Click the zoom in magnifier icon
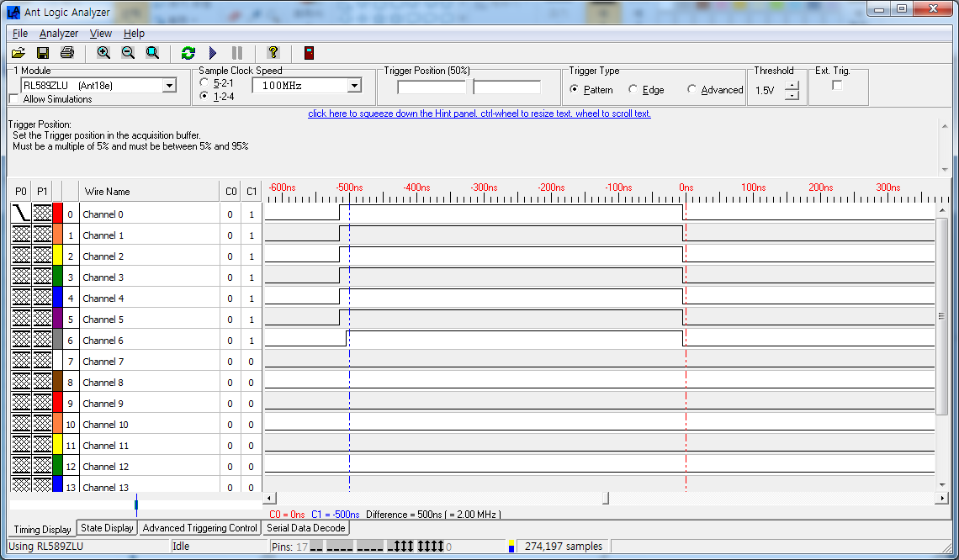 coord(103,53)
